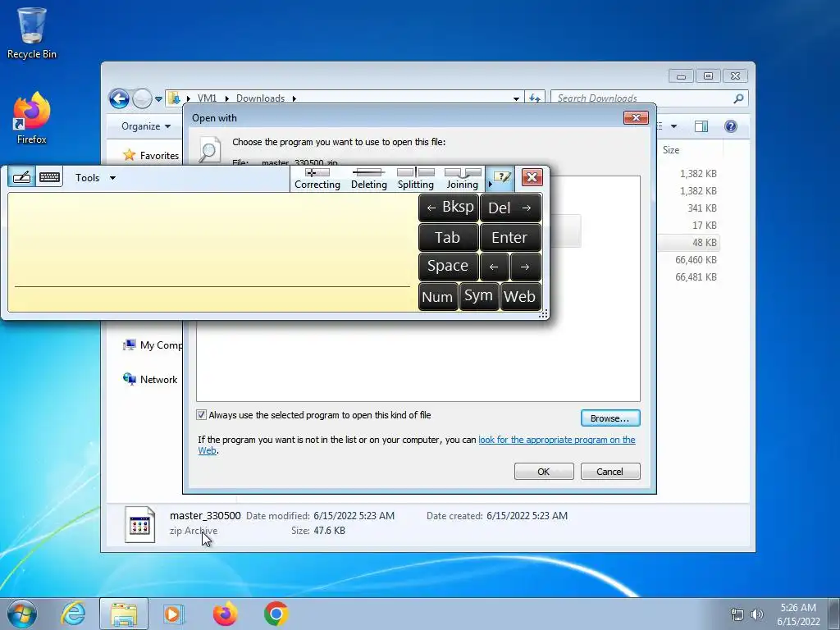Open the Organize menu

pos(146,126)
